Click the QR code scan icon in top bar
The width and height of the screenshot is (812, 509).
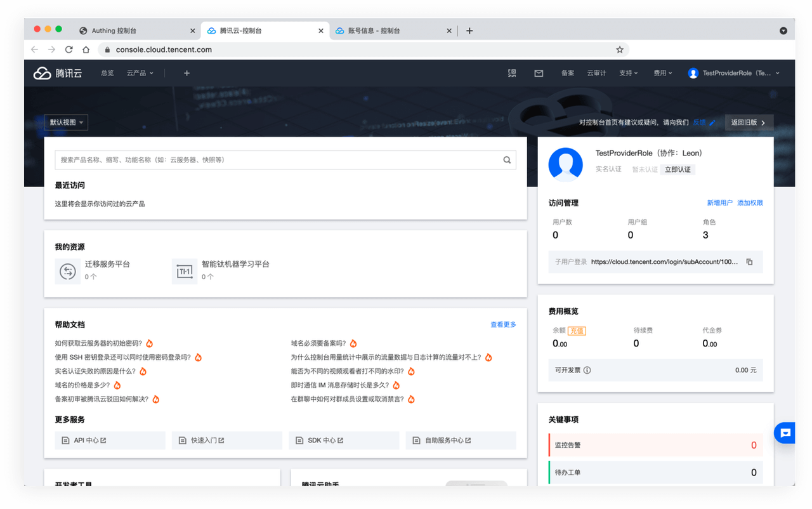coord(512,72)
